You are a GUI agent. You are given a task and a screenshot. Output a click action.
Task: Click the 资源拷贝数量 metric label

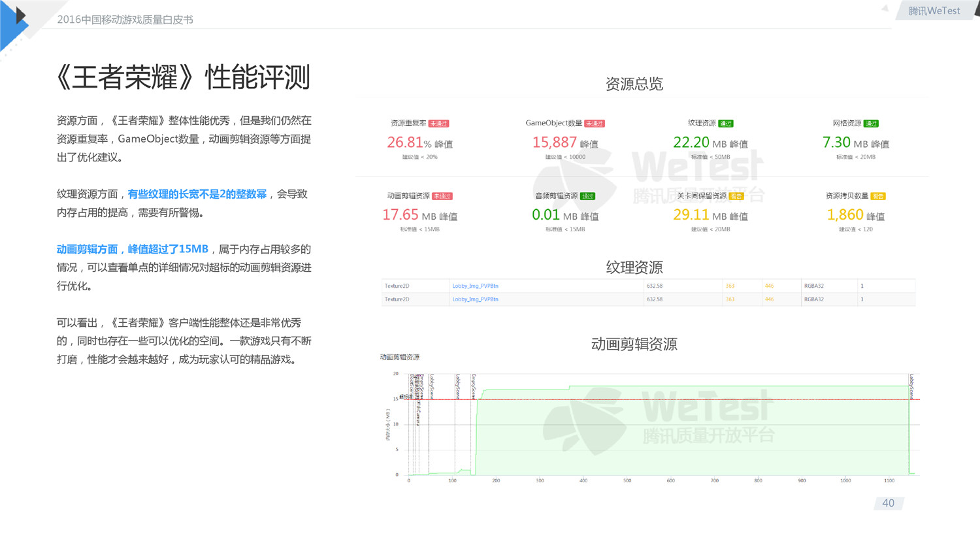click(x=847, y=195)
